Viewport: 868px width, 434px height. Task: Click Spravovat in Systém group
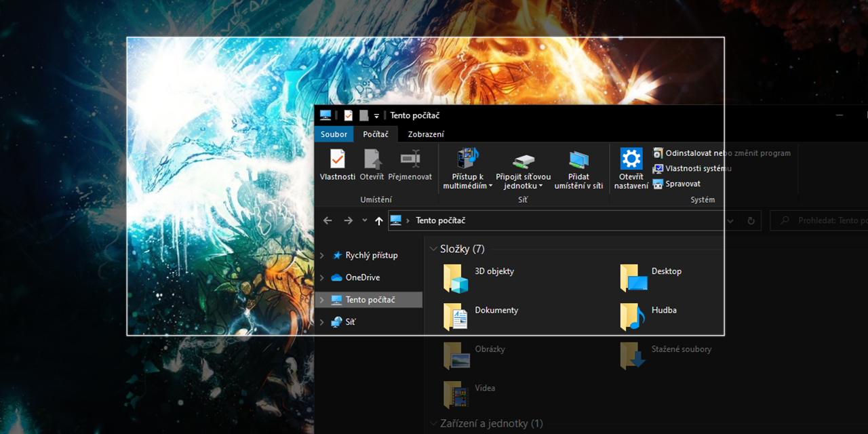pos(677,184)
